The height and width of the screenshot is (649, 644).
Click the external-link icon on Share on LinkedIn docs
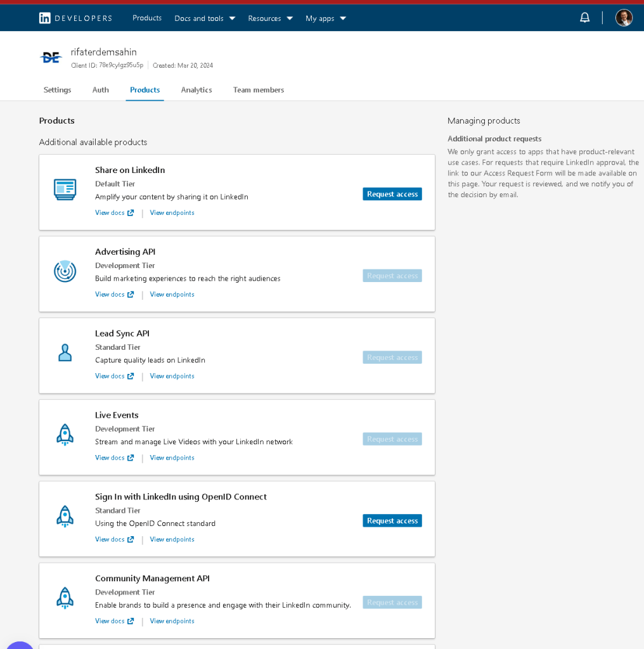pos(131,213)
